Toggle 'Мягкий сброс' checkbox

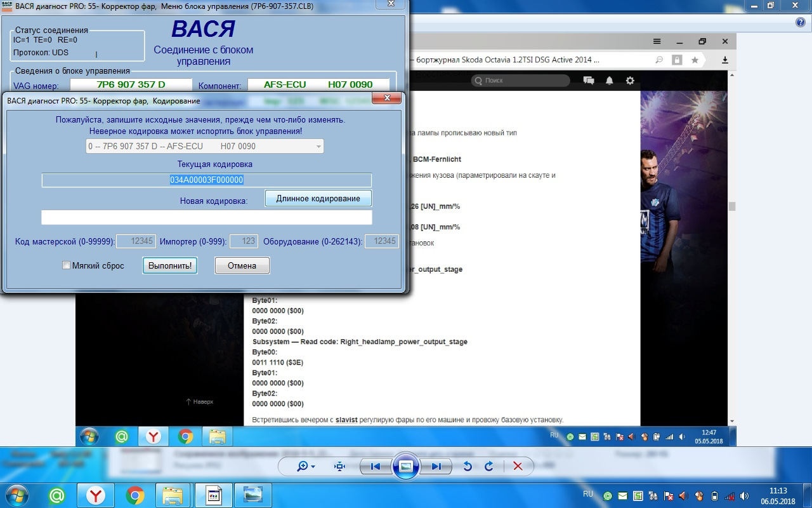tap(66, 265)
